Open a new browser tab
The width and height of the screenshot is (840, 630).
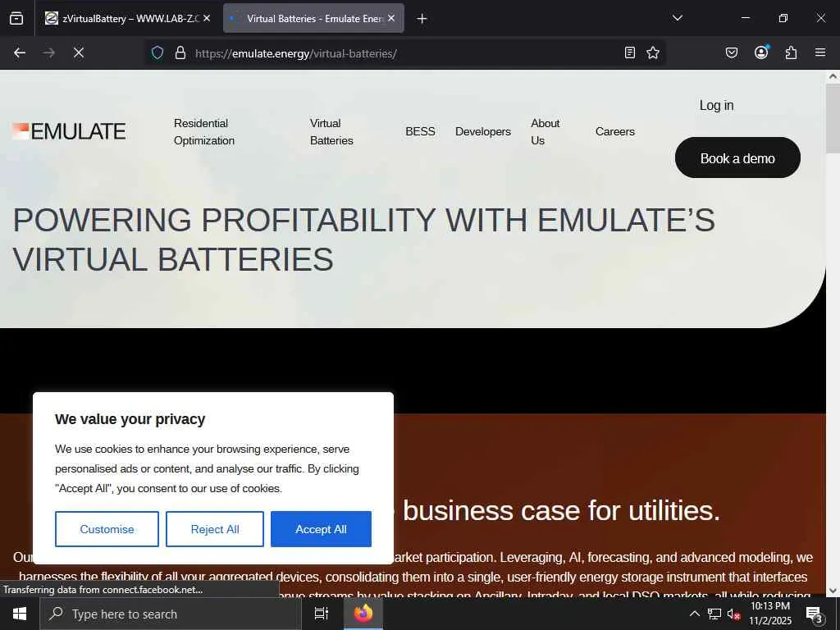coord(422,19)
